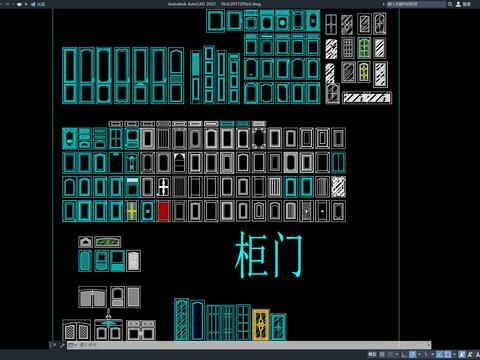This screenshot has width=480, height=360.
Task: Toggle object snap tracking icon
Action: point(440,354)
